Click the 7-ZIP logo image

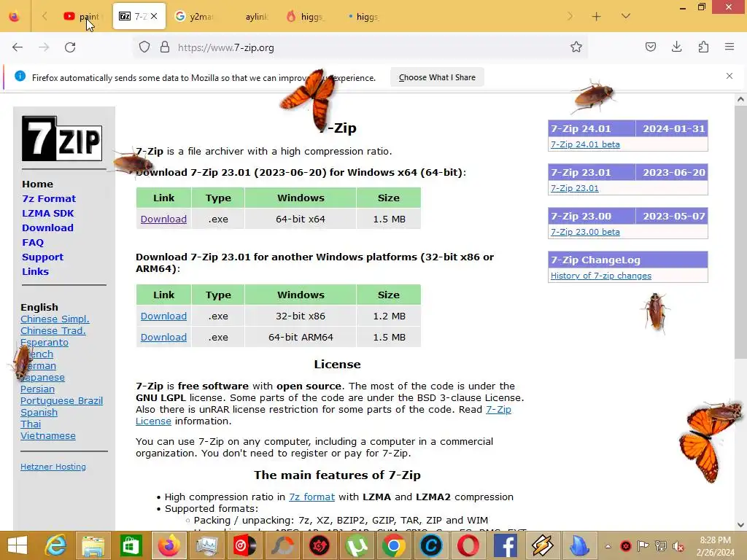(62, 139)
